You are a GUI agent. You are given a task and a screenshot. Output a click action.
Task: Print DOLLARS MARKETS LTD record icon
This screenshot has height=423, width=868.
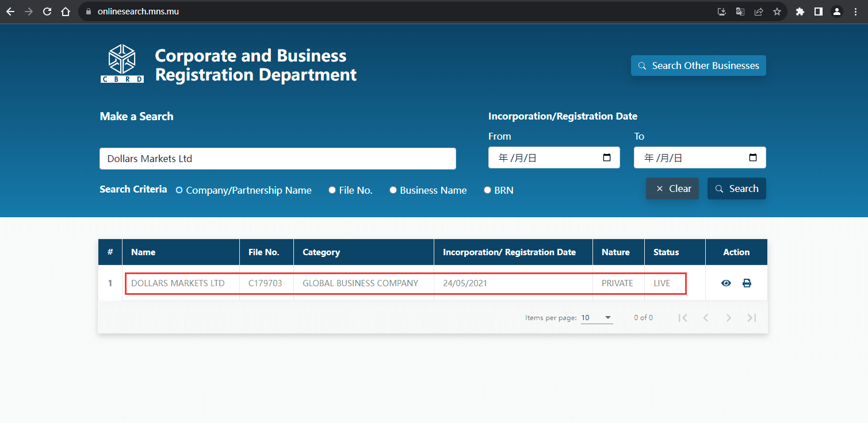pos(747,283)
